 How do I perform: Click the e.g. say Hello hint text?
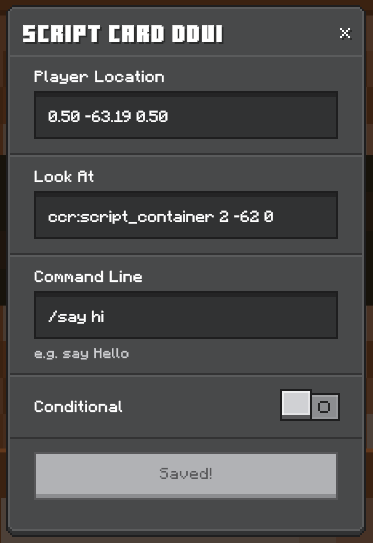pyautogui.click(x=81, y=354)
